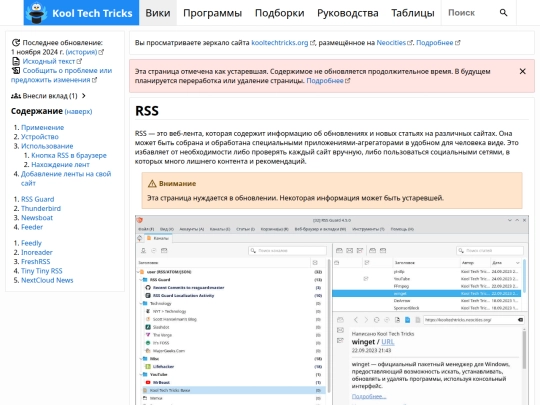The height and width of the screenshot is (405, 540).
Task: Open the RSS Guard screenshot image
Action: pos(332,310)
